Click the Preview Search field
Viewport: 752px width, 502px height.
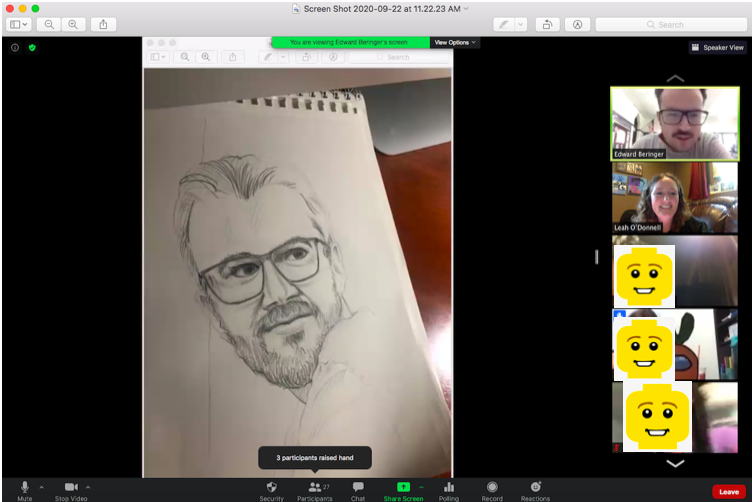tap(671, 24)
